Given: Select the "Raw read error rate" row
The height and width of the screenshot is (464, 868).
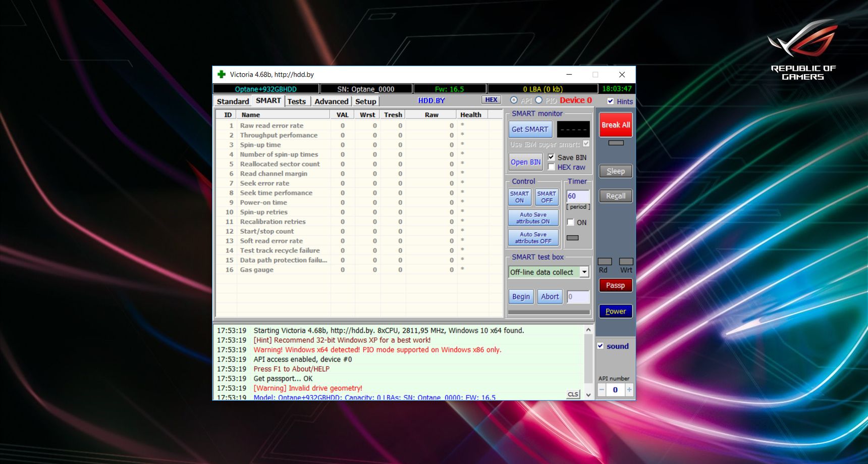Looking at the screenshot, I should pos(358,126).
